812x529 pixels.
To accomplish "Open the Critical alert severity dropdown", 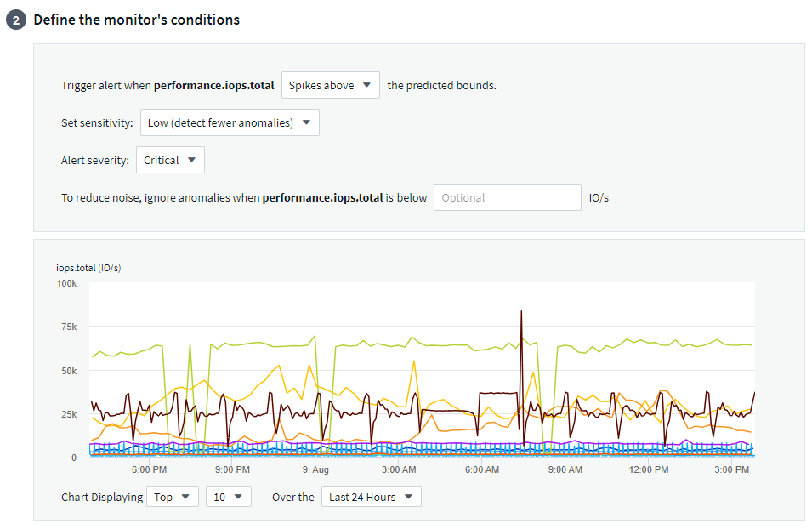I will coord(170,160).
